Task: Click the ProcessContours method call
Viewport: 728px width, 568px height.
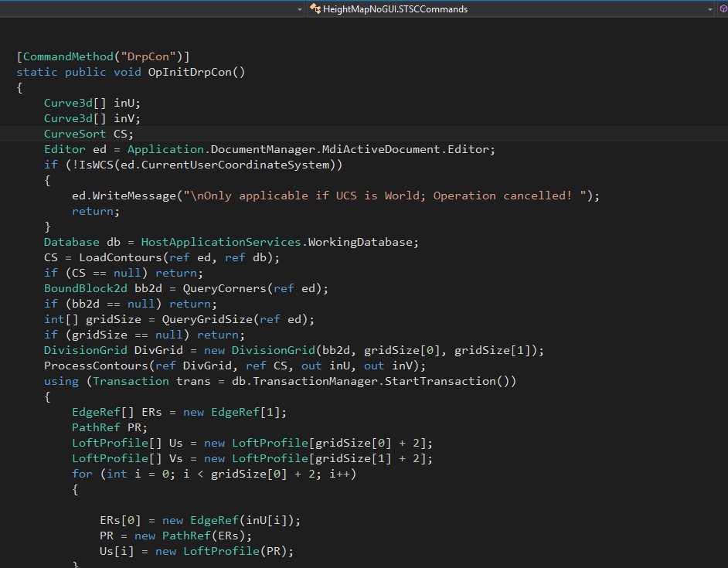Action: pos(96,366)
